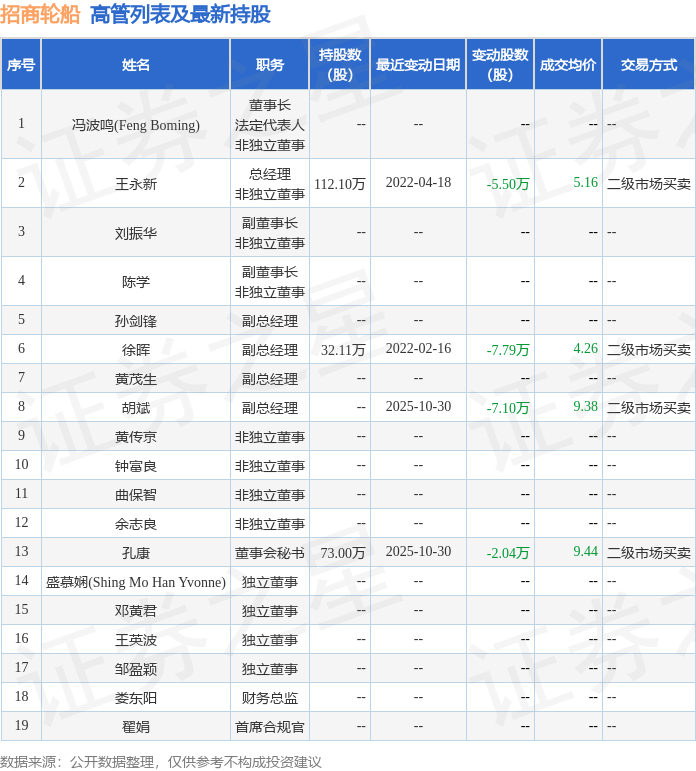Select the 持股数(股) column header
Screen dimensions: 696x771
[339, 65]
